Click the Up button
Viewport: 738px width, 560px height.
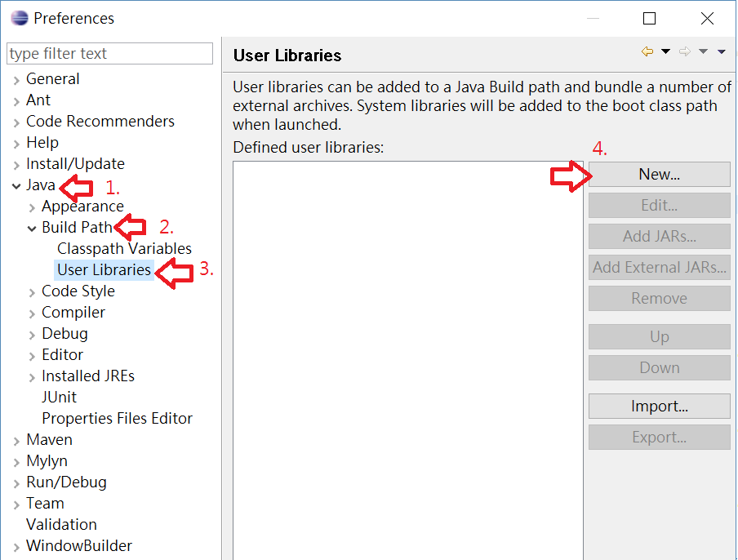click(x=660, y=337)
